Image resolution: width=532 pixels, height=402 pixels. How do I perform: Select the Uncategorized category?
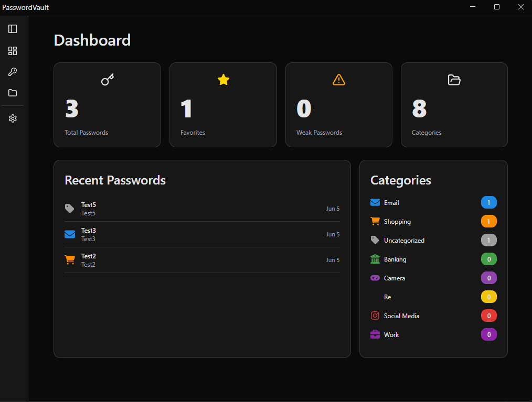tap(405, 240)
